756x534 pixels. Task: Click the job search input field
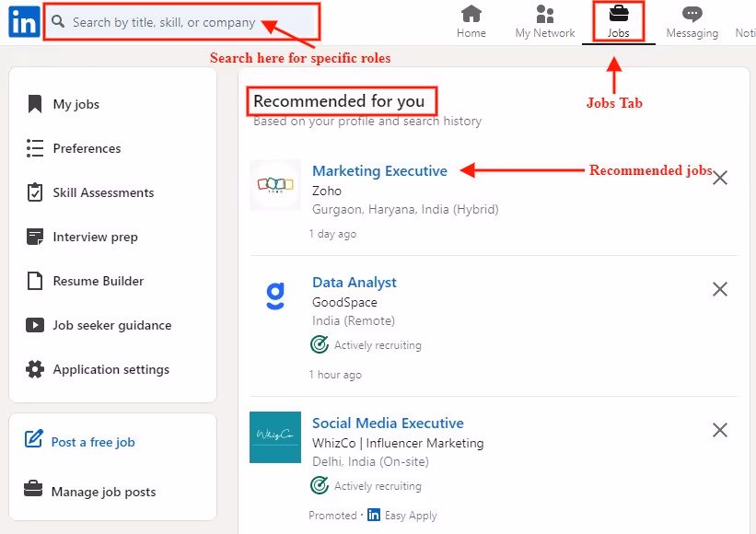pos(181,21)
